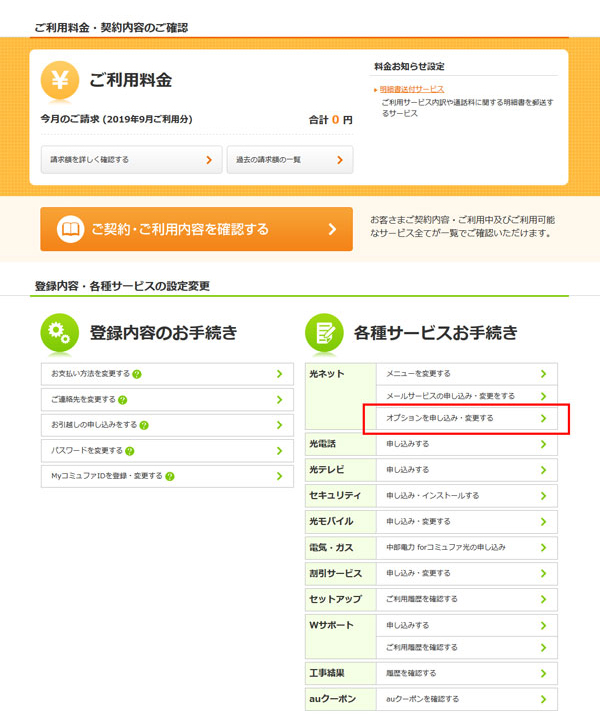600x720 pixels.
Task: Follow the 明細書送付サービス link
Action: coord(412,89)
